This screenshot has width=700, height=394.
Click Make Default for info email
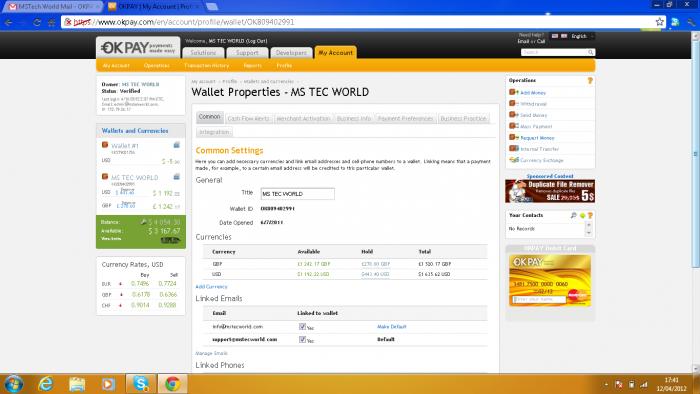click(x=392, y=327)
